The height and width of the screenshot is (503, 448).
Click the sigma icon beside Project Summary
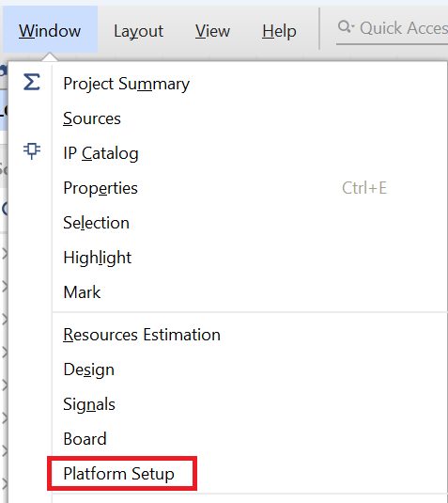coord(32,82)
